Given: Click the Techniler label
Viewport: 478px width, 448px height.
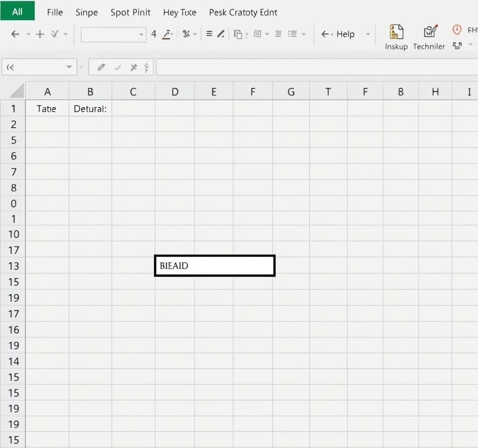Looking at the screenshot, I should pos(429,46).
